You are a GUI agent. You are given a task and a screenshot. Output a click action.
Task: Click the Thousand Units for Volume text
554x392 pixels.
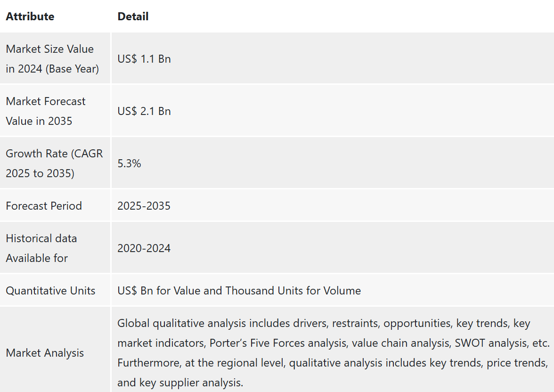point(293,291)
